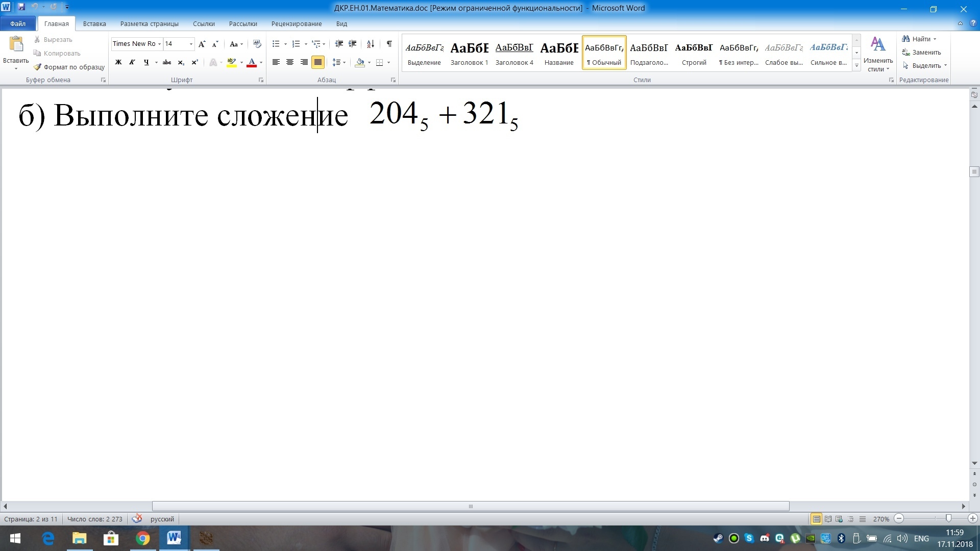Toggle italic (К) formatting
Screen dimensions: 980x551
point(132,62)
